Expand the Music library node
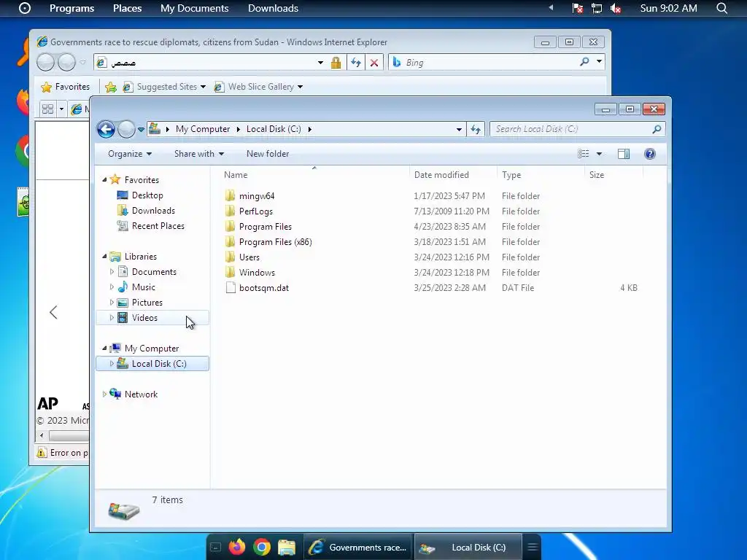 (112, 287)
